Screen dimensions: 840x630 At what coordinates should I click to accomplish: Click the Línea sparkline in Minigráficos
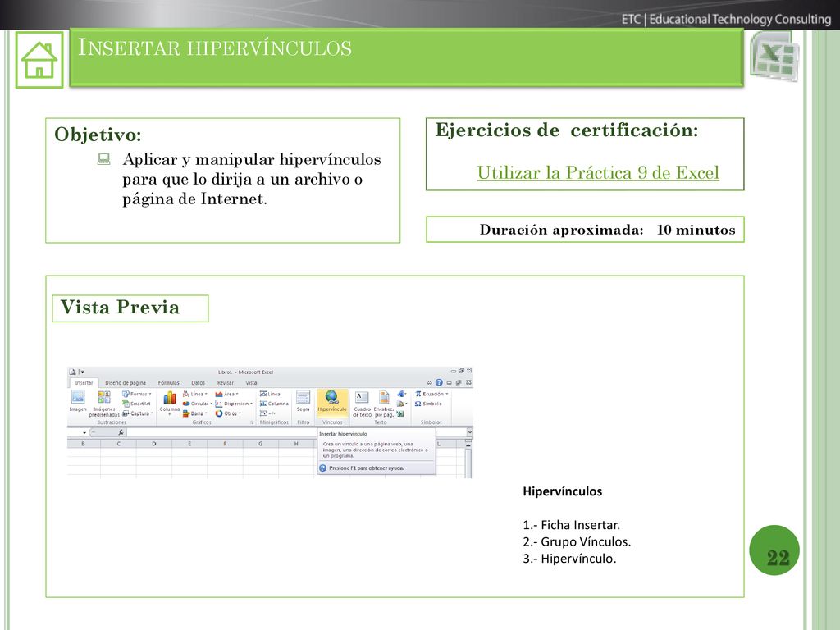point(270,394)
